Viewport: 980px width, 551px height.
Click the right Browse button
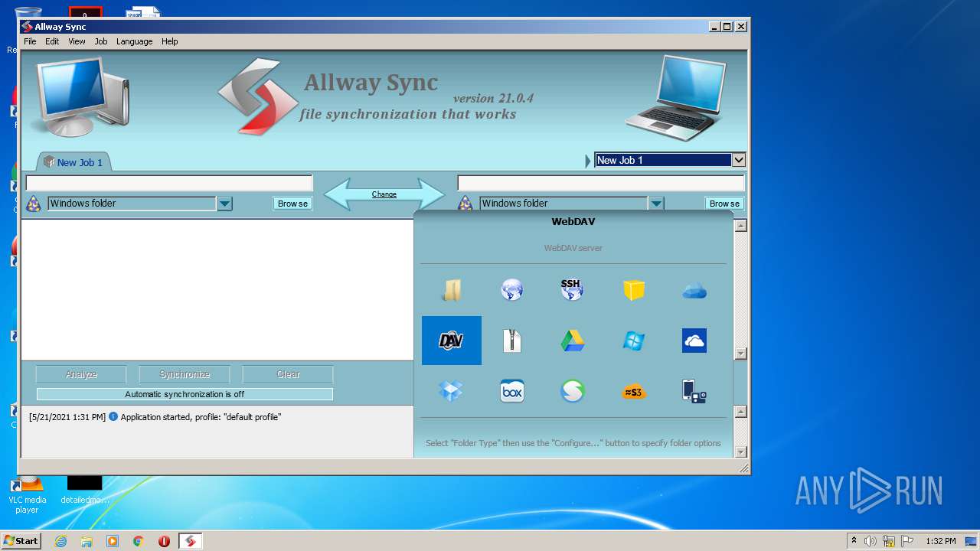[724, 204]
